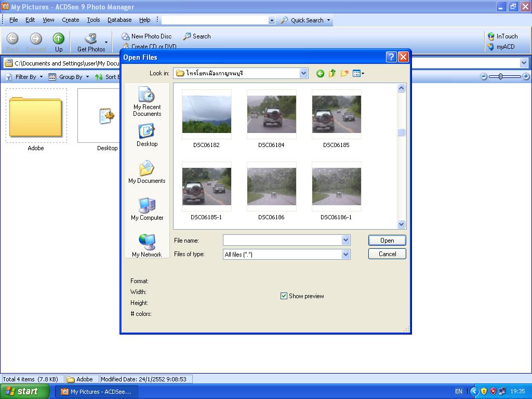Open My Computer from the places bar

[x=147, y=209]
